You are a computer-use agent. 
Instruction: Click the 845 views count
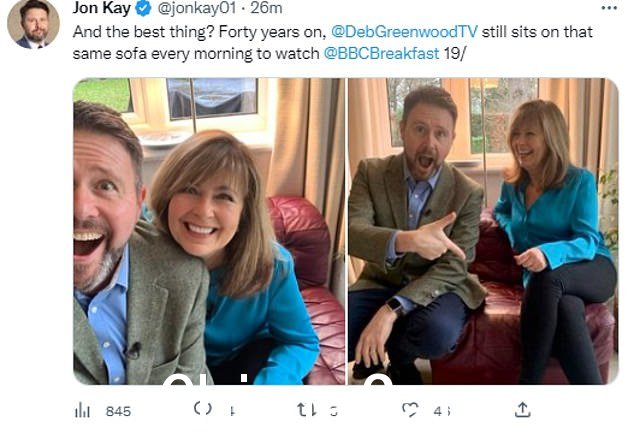coord(118,411)
